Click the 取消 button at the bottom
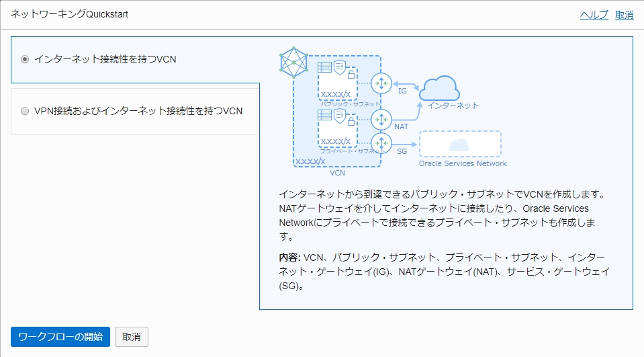The width and height of the screenshot is (644, 357). point(132,337)
